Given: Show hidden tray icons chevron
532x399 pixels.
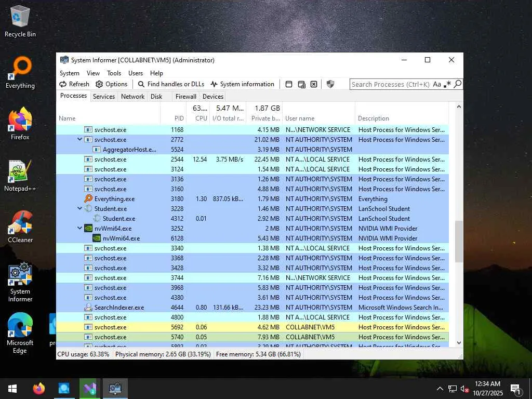Looking at the screenshot, I should (x=440, y=389).
